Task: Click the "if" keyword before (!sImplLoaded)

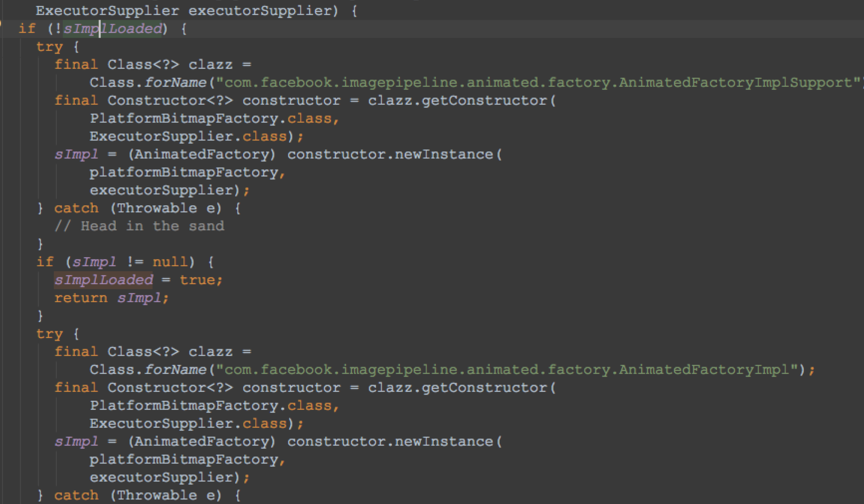Action: tap(27, 28)
